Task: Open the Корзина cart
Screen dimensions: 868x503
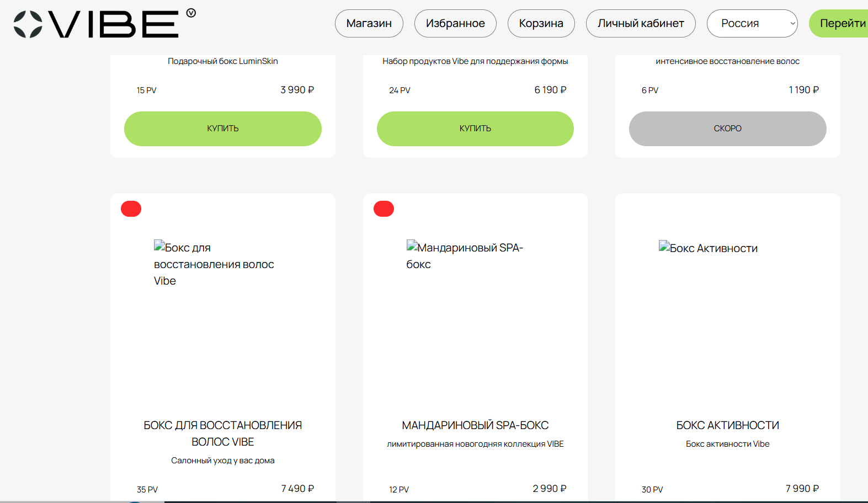Action: [x=541, y=24]
